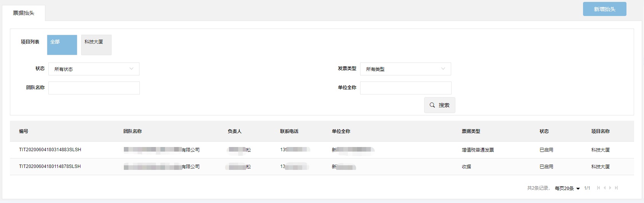Expand the 每页20条 page size dropdown
Screen dimensions: 644x203
(x=567, y=188)
